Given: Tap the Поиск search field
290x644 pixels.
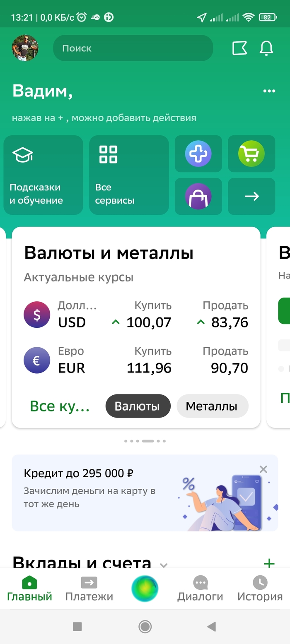Looking at the screenshot, I should pos(133,48).
